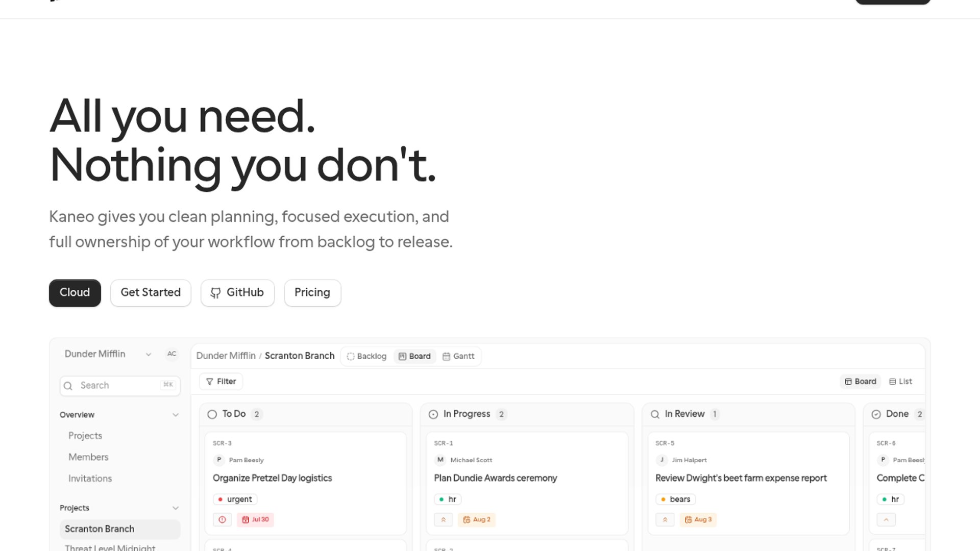
Task: Click the In Review magnifier icon
Action: (655, 414)
